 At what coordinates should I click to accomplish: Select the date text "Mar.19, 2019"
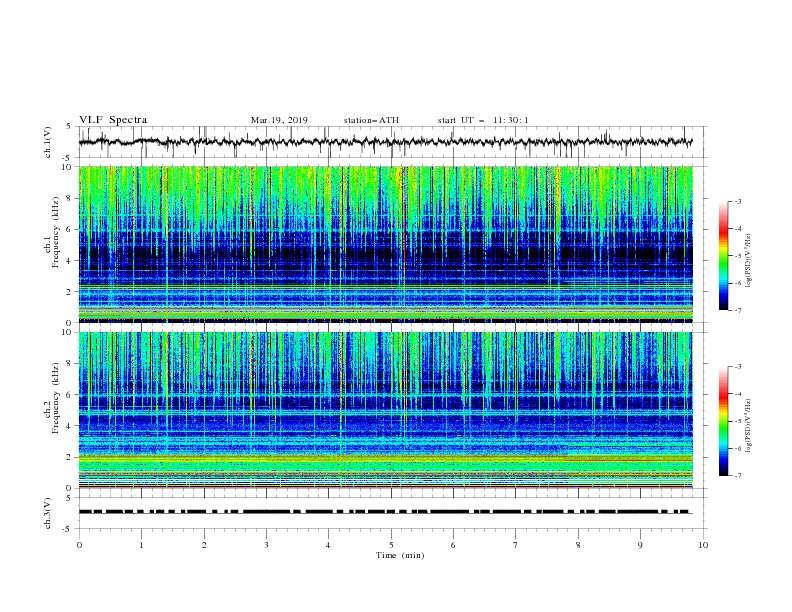click(x=279, y=120)
